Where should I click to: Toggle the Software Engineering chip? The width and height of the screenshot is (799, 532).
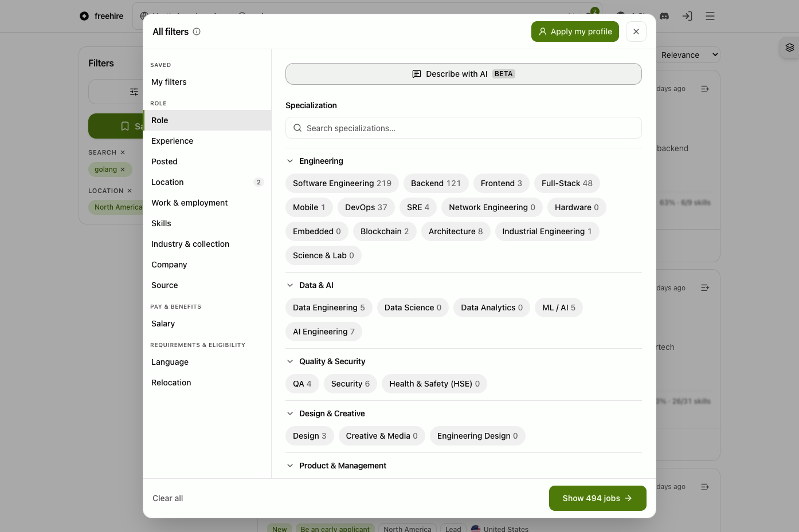click(x=342, y=183)
